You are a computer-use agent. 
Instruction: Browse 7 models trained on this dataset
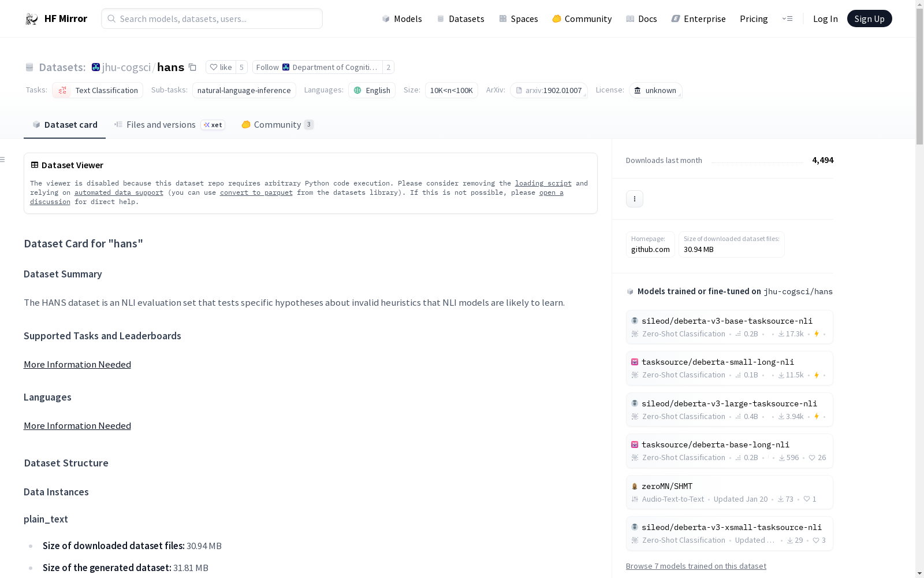pyautogui.click(x=696, y=566)
